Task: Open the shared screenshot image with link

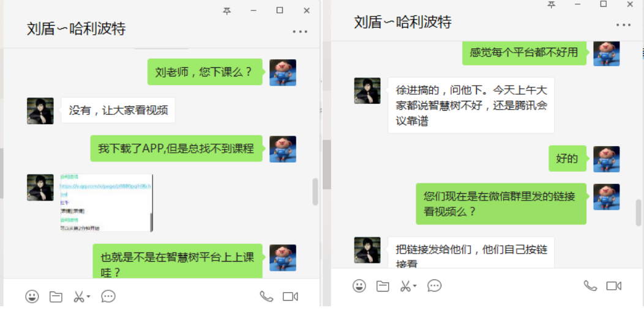Action: tap(107, 202)
